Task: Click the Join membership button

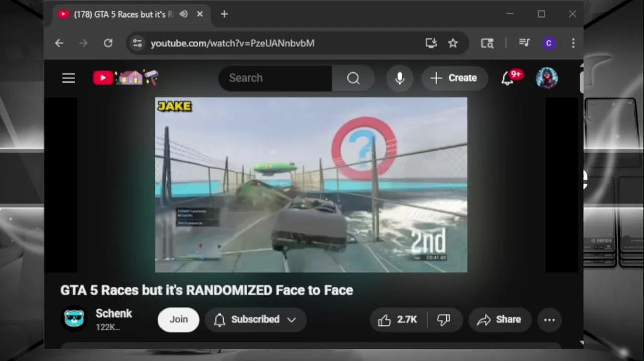Action: tap(179, 320)
